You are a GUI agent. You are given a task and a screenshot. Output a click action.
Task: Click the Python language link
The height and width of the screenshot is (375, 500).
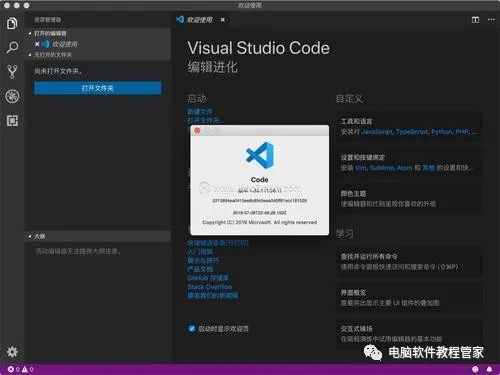coord(442,132)
